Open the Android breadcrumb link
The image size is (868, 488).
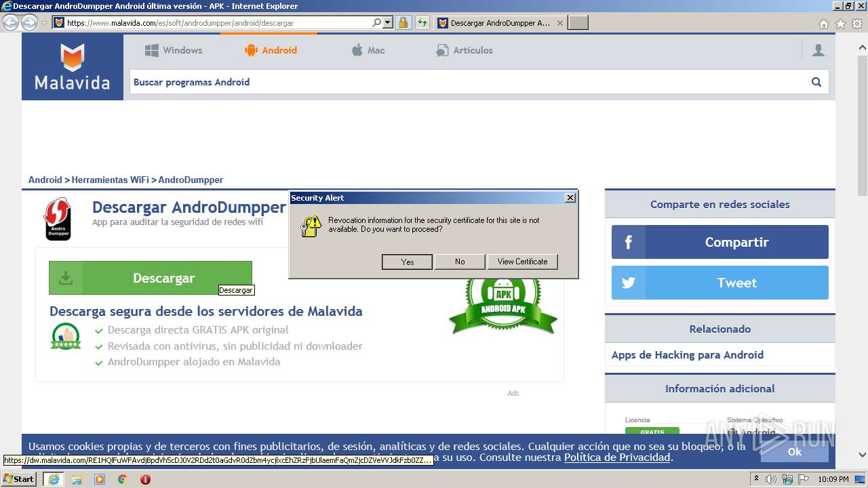pos(45,180)
